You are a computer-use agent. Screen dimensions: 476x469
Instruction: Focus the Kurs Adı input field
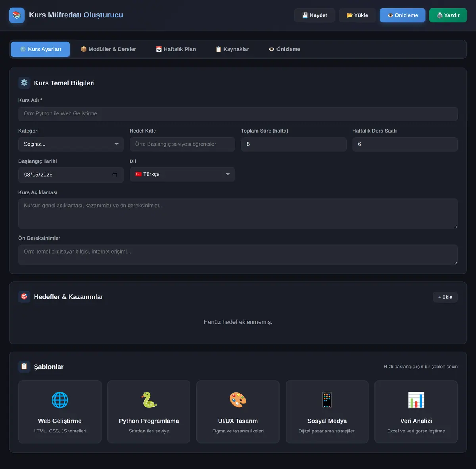tap(238, 113)
